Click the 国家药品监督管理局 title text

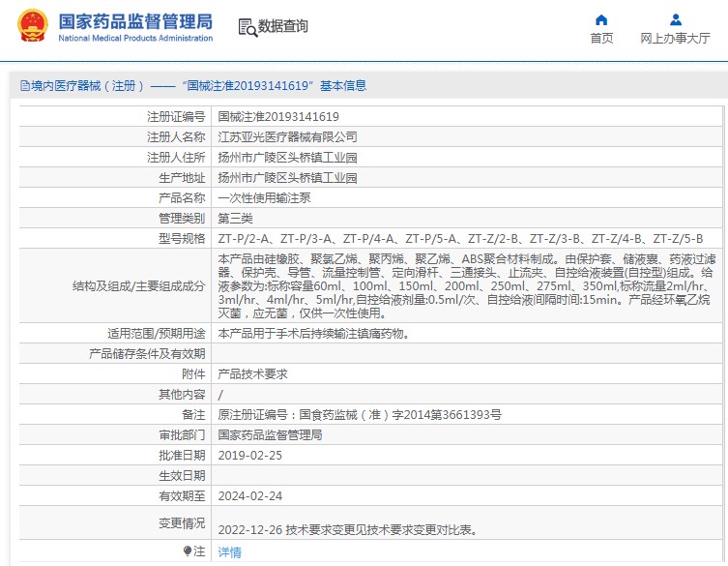click(x=135, y=21)
